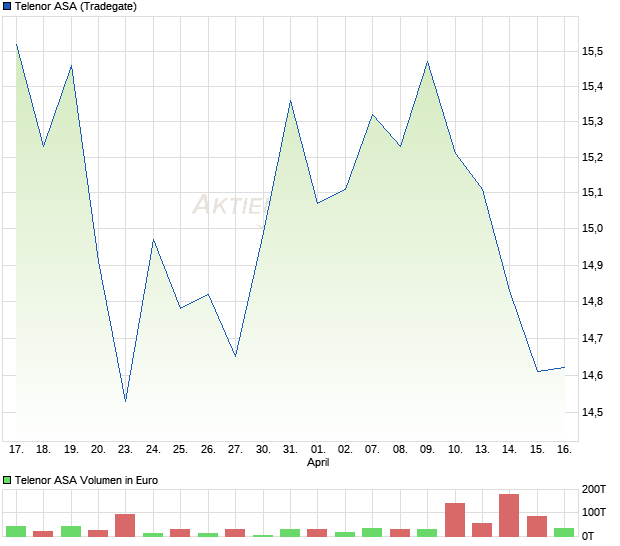Click the '19.' date label
The image size is (620, 546).
click(71, 450)
